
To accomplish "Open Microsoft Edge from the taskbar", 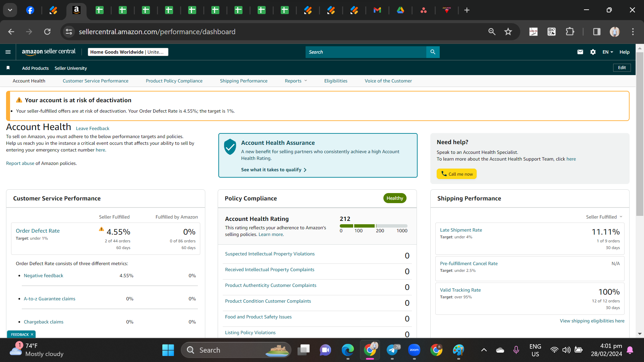I will (x=348, y=350).
